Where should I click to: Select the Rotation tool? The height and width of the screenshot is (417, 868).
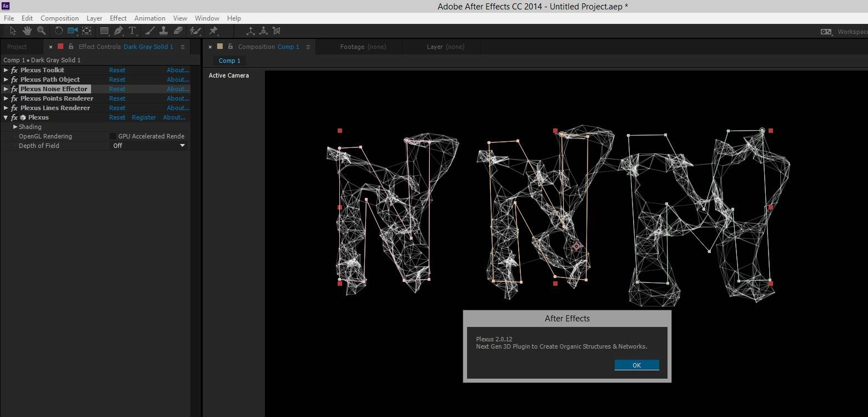point(58,31)
